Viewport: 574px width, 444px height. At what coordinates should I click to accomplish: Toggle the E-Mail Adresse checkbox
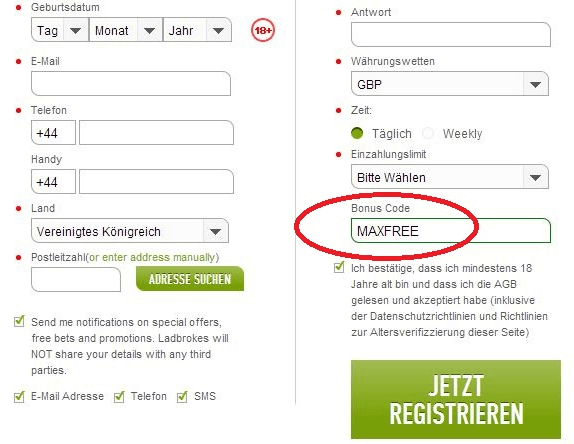tap(19, 396)
